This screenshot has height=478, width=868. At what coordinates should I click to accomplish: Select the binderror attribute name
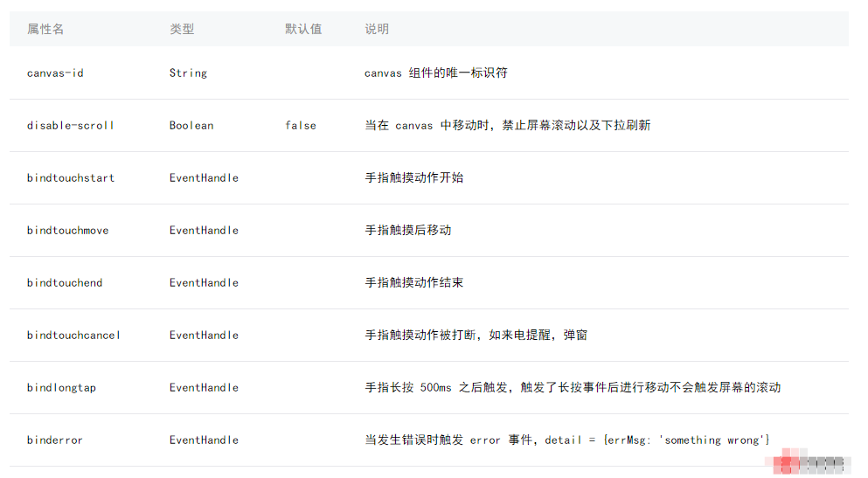point(55,440)
